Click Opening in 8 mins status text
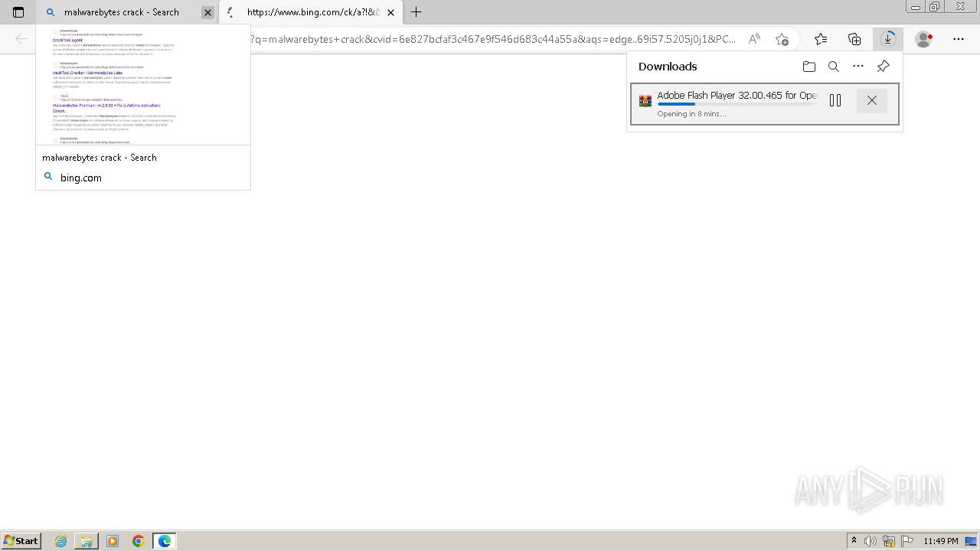980x551 pixels. pyautogui.click(x=691, y=114)
